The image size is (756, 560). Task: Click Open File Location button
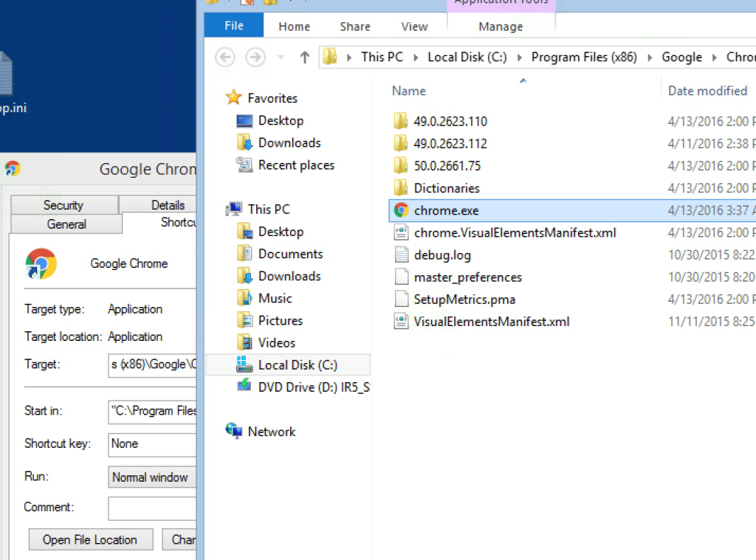click(91, 539)
